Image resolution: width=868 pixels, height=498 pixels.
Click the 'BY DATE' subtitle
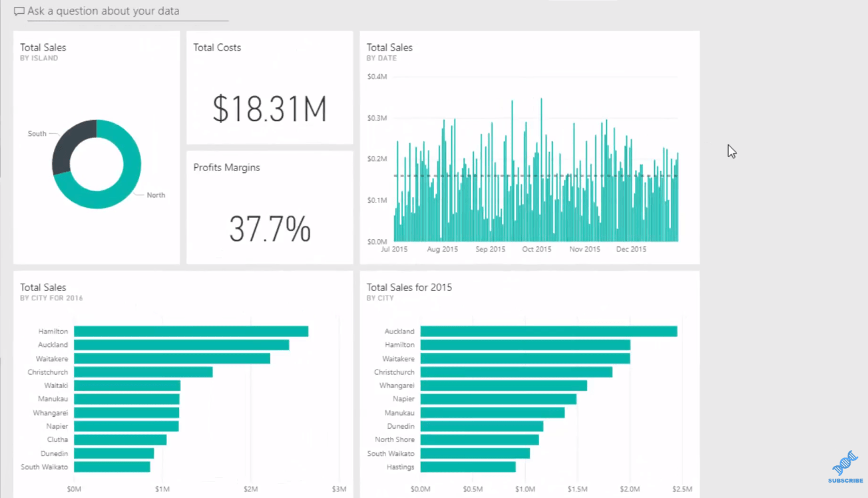381,58
